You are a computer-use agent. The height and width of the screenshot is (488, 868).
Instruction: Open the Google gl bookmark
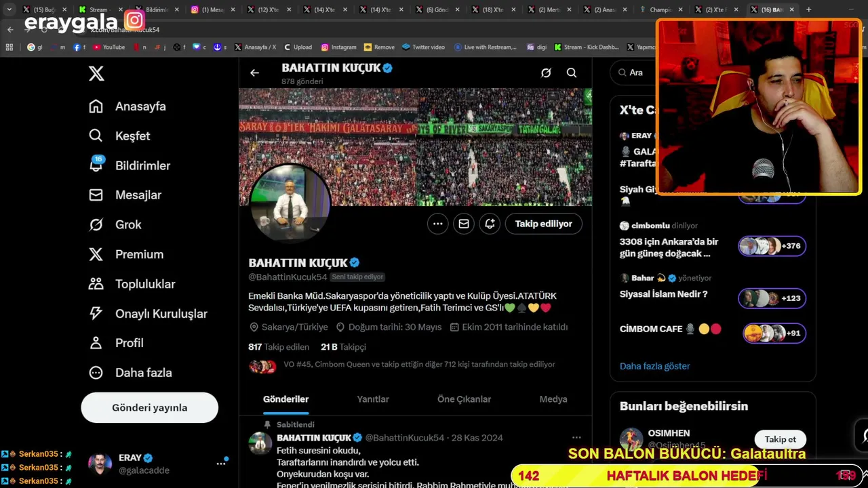pos(35,47)
